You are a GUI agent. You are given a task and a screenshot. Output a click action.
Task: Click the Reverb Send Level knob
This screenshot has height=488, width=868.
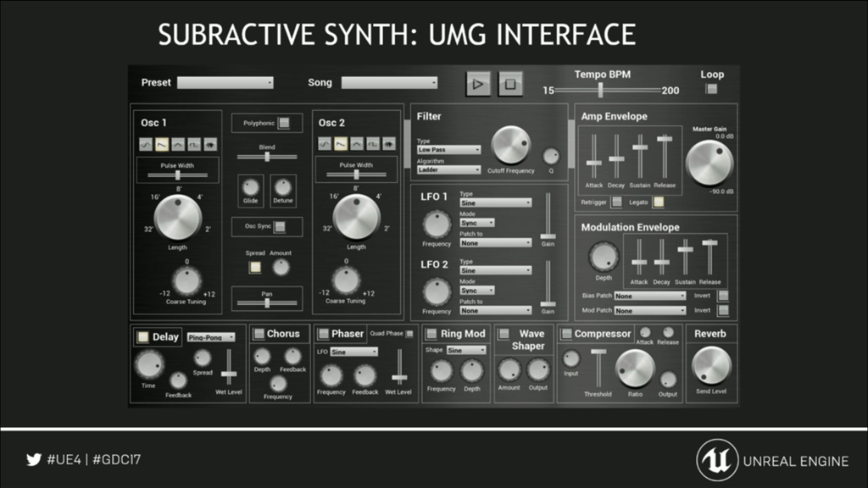[711, 366]
